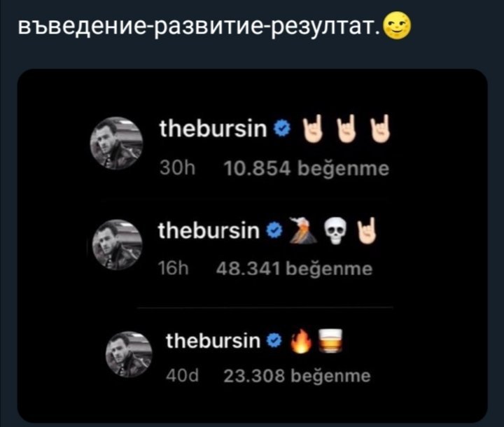
Task: Click the smirking face emoji in the tweet text
Action: pos(398,27)
